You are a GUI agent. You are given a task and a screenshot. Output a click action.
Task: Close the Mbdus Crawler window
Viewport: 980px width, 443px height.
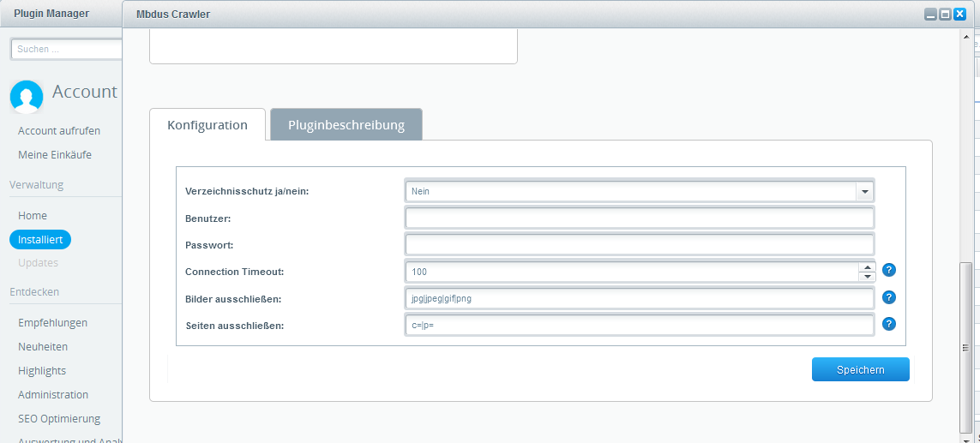tap(959, 15)
